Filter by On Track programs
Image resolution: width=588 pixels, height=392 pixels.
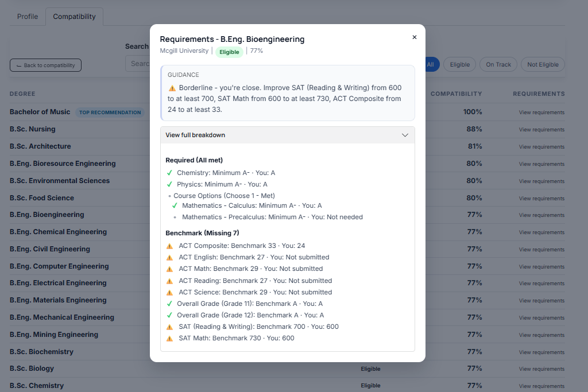click(x=498, y=64)
